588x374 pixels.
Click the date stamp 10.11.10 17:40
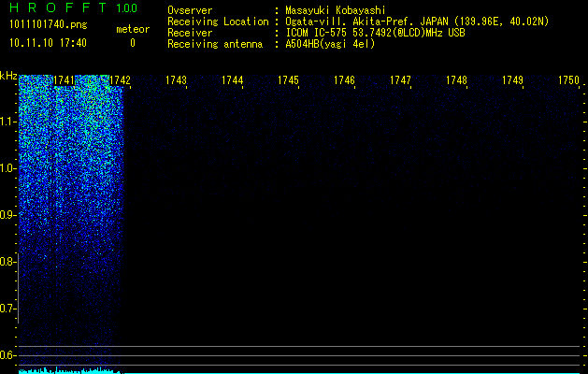pos(48,43)
